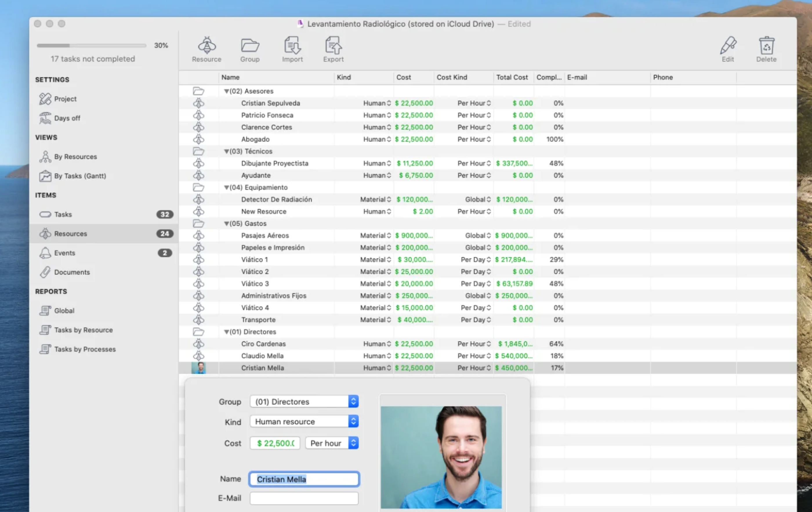Click the Cost field $ 22,500 in editor

275,443
